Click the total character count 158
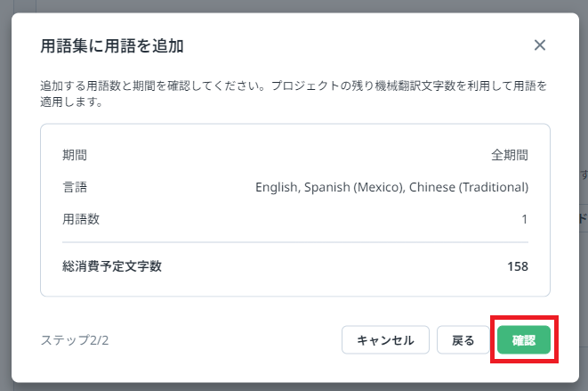 point(517,266)
